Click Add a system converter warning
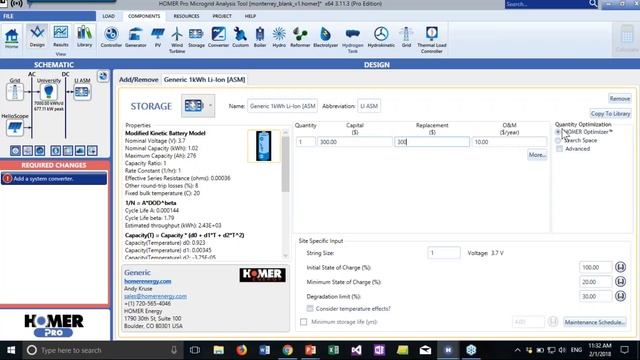Image resolution: width=640 pixels, height=360 pixels. pos(54,179)
